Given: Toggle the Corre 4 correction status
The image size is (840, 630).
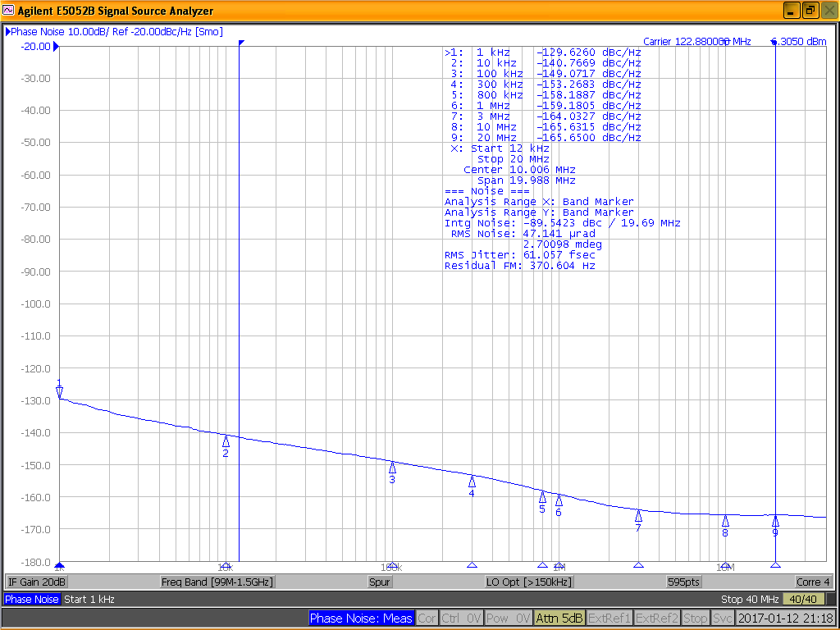Looking at the screenshot, I should [811, 581].
